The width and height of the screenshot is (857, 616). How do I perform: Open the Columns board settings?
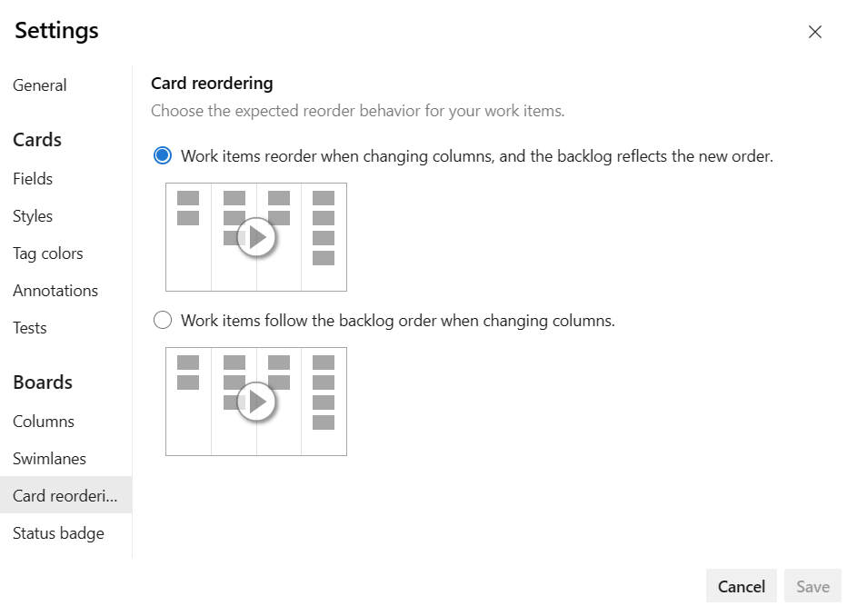tap(44, 422)
